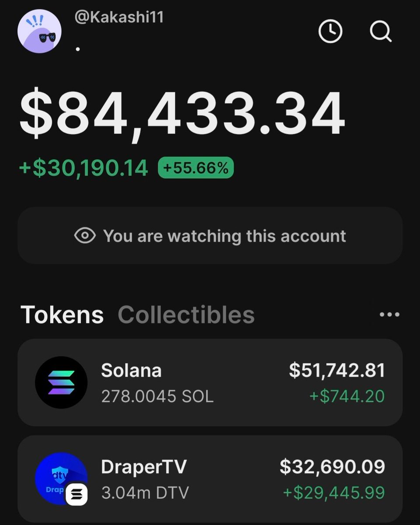Click the $32,690.09 DraperTV value
The height and width of the screenshot is (525, 420).
pyautogui.click(x=332, y=467)
